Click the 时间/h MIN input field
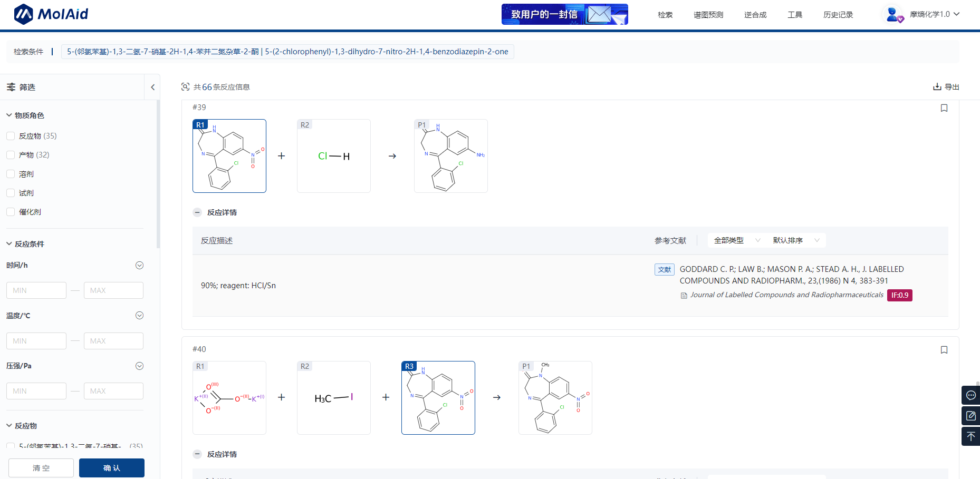The height and width of the screenshot is (479, 980). point(36,290)
